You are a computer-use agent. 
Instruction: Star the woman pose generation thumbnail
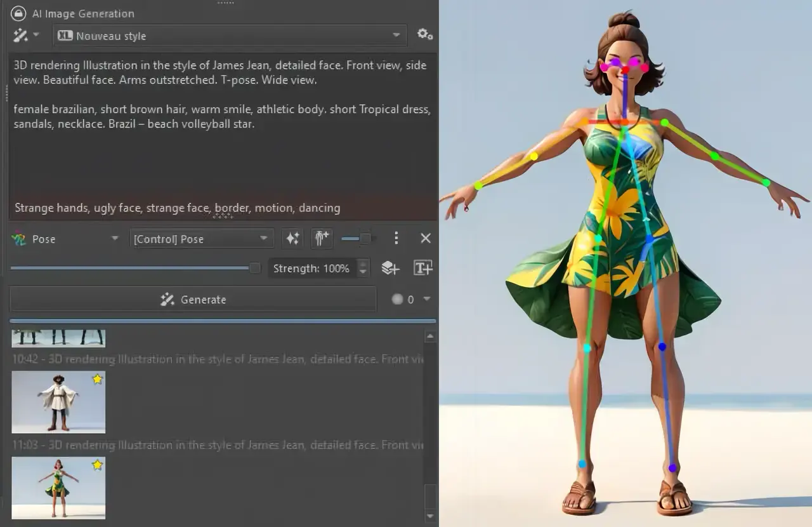[x=96, y=465]
